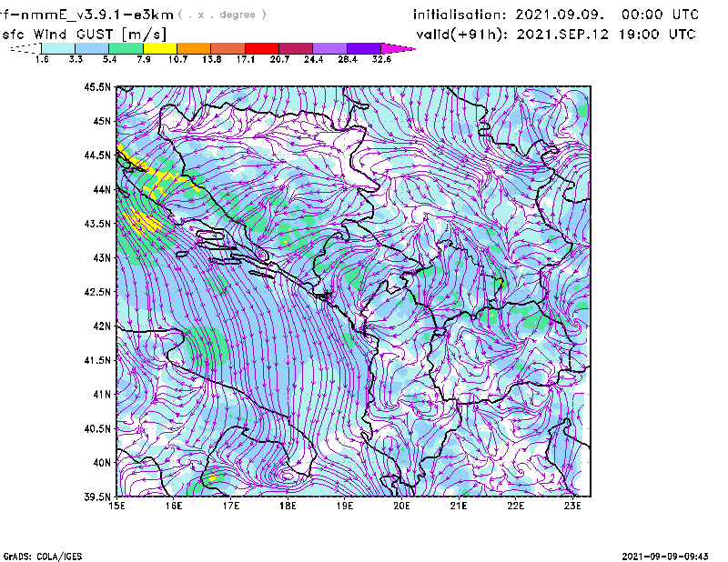
Task: Click the '1.6' colorbar value
Action: (42, 59)
